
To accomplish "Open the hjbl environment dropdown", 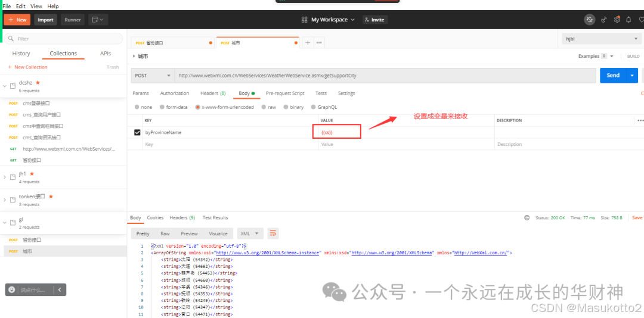I will pyautogui.click(x=601, y=39).
